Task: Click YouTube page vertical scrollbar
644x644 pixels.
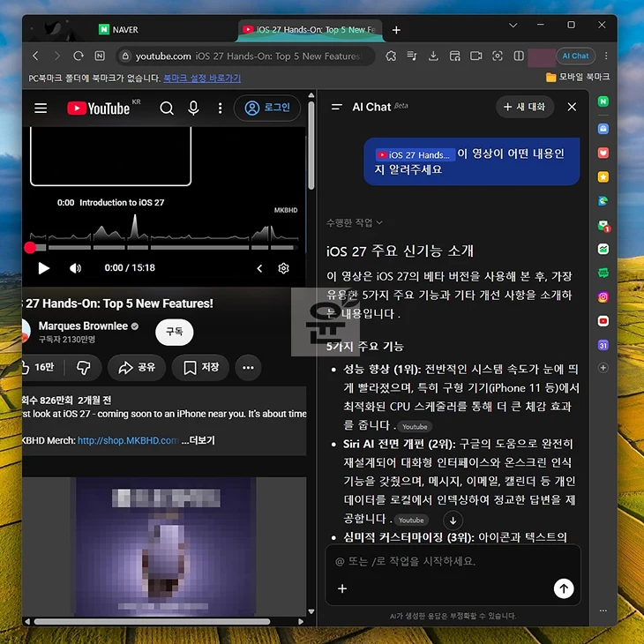Action: point(311,146)
